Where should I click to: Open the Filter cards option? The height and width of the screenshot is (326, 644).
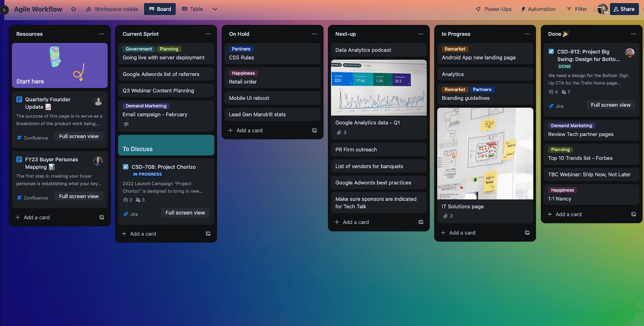pos(577,9)
